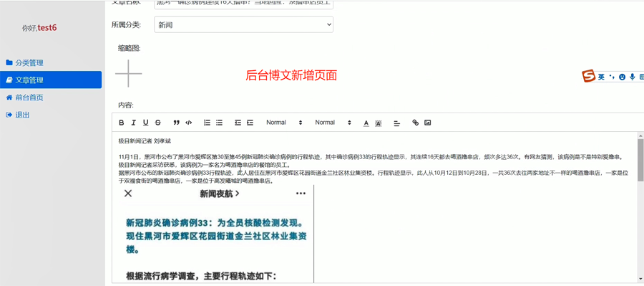Apply strikethrough formatting
Image resolution: width=644 pixels, height=286 pixels.
[x=157, y=123]
